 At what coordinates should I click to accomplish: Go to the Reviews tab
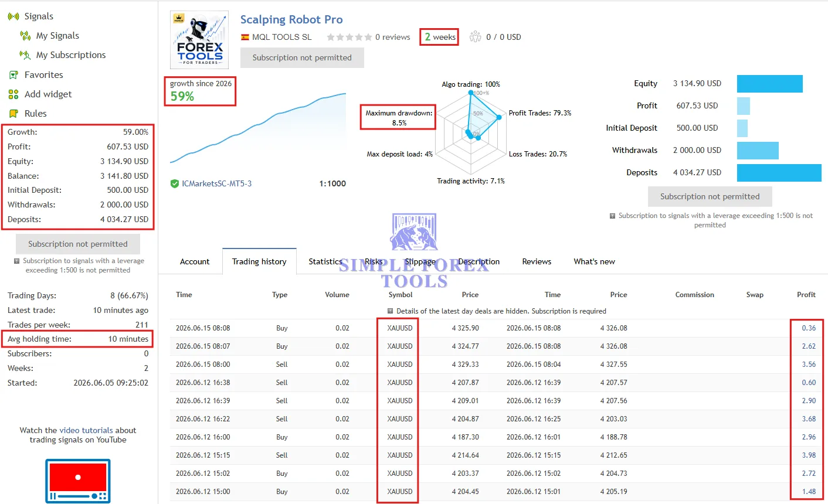tap(537, 261)
